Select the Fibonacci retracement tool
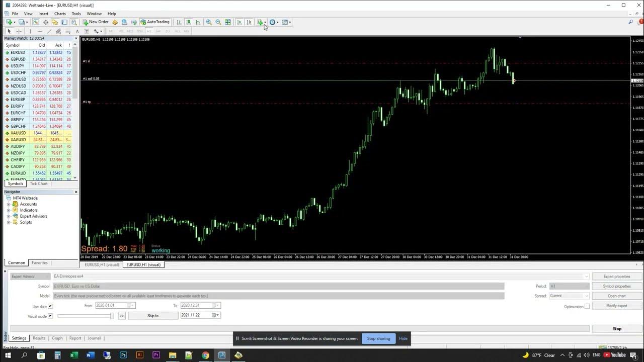644x362 pixels. [68, 31]
